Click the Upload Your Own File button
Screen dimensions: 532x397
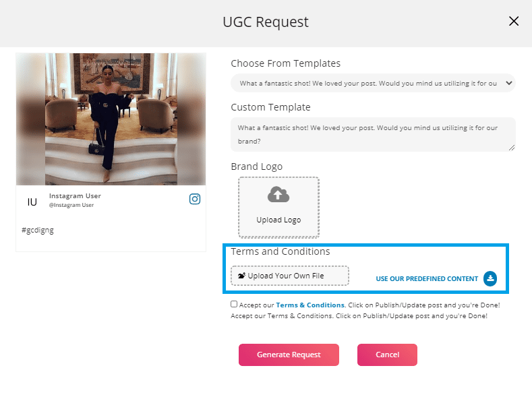(x=290, y=276)
